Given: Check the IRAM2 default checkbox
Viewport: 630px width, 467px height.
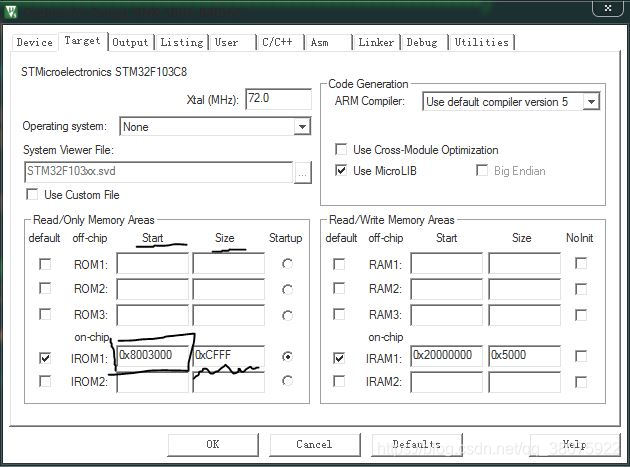Looking at the screenshot, I should click(x=339, y=381).
